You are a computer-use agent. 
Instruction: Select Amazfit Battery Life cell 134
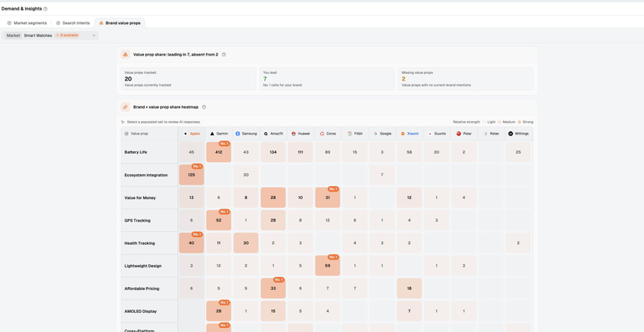coord(273,152)
